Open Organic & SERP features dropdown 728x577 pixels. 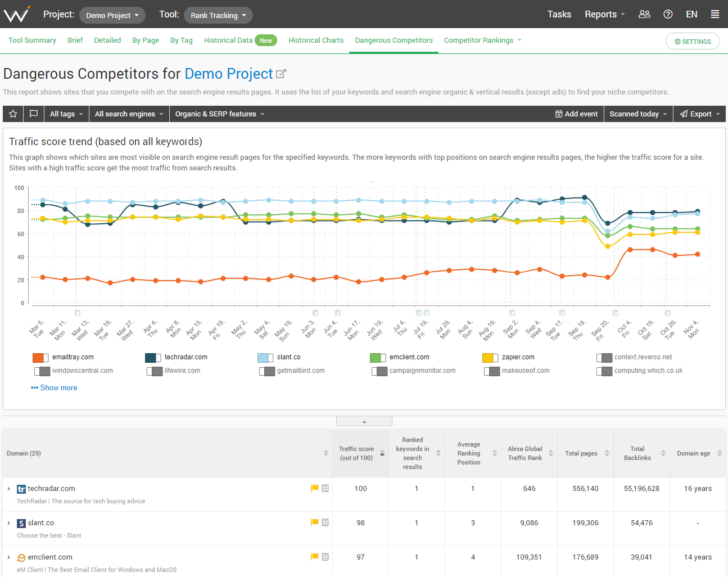click(x=220, y=114)
